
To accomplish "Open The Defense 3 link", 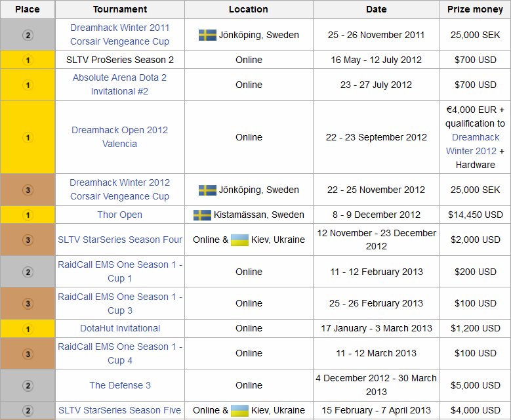I will pyautogui.click(x=120, y=385).
